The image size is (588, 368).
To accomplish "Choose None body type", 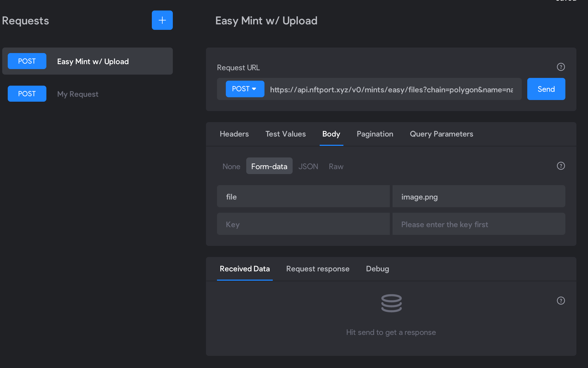I will pyautogui.click(x=231, y=166).
